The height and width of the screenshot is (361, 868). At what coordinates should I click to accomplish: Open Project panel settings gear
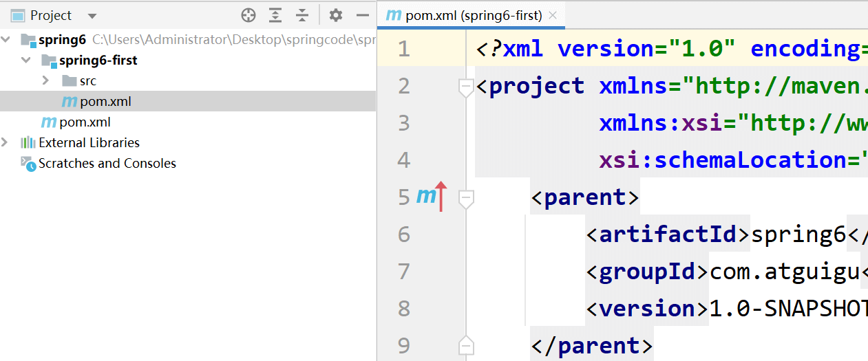pyautogui.click(x=335, y=15)
